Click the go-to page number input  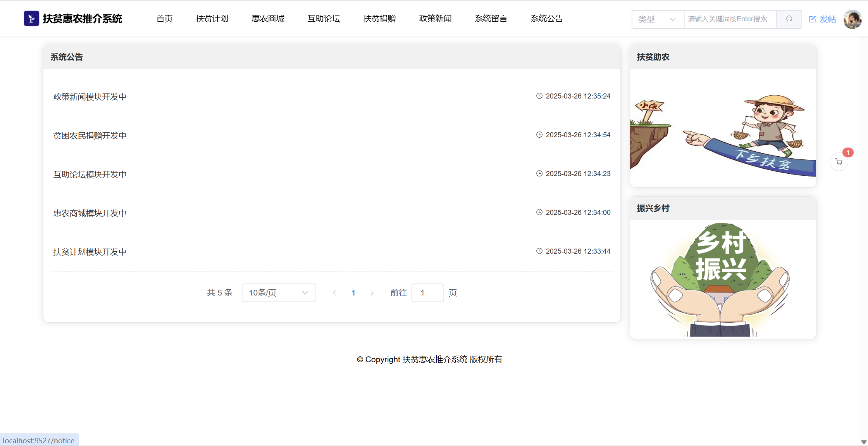click(x=427, y=293)
